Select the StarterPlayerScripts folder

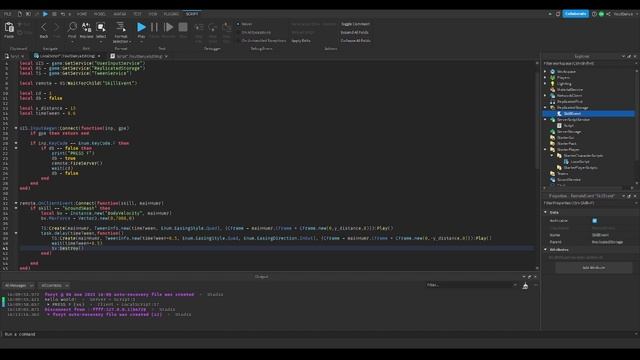(580, 168)
